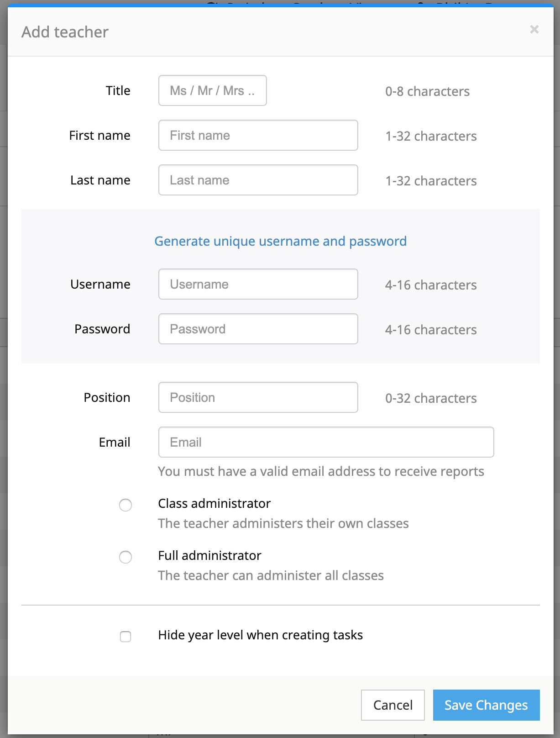The height and width of the screenshot is (738, 560).
Task: Click the Title input field
Action: pyautogui.click(x=212, y=90)
